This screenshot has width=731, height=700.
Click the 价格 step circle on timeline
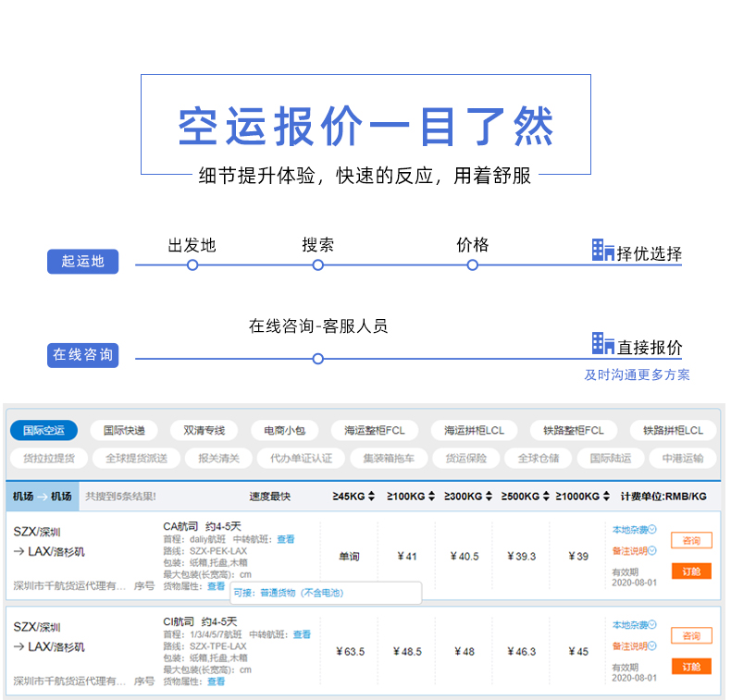pos(472,264)
